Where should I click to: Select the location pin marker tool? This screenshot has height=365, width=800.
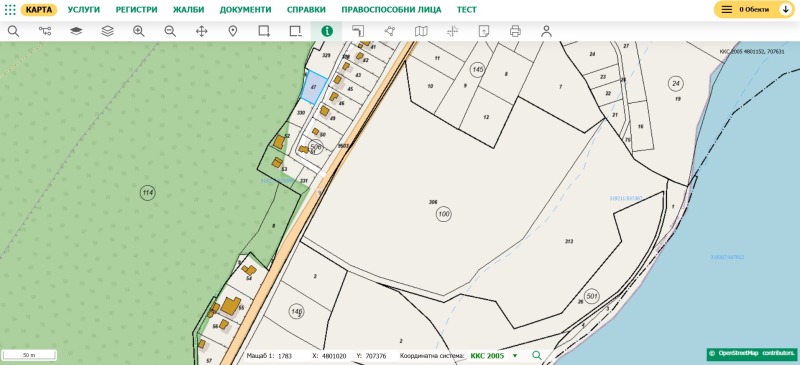pyautogui.click(x=233, y=31)
